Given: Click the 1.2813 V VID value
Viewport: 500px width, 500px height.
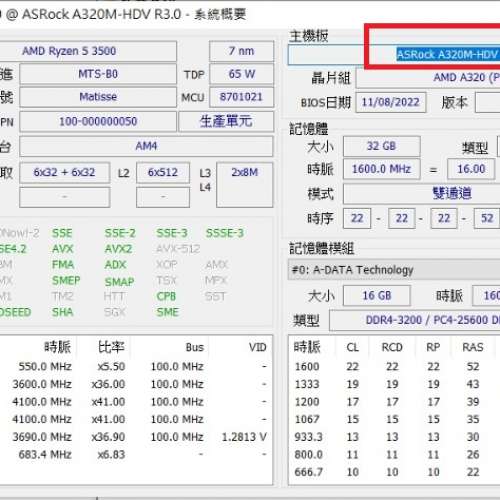Looking at the screenshot, I should [x=244, y=437].
